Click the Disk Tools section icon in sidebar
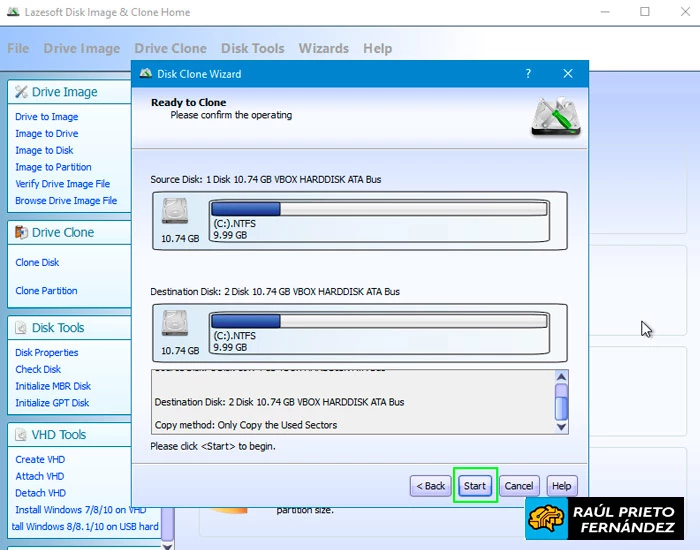 [21, 328]
